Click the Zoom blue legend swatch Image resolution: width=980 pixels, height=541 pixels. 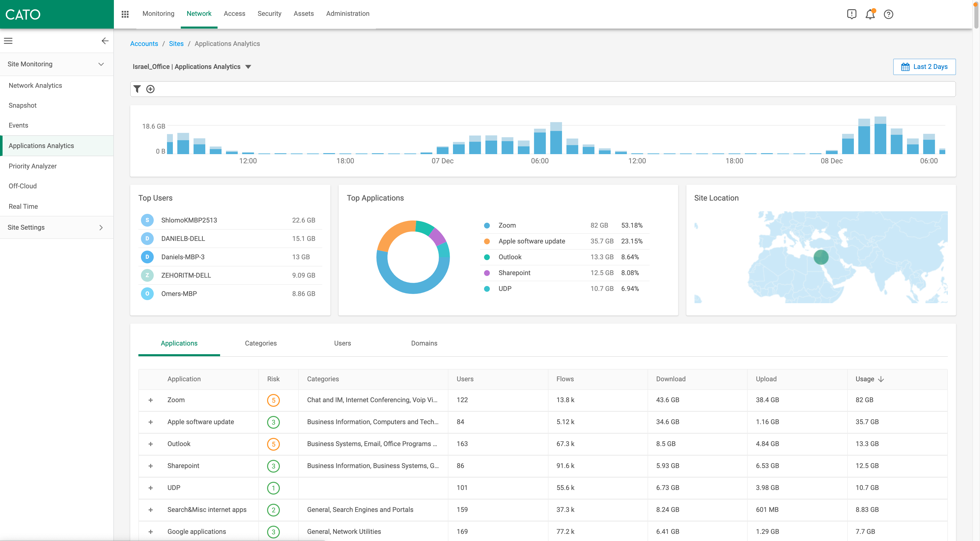[487, 225]
